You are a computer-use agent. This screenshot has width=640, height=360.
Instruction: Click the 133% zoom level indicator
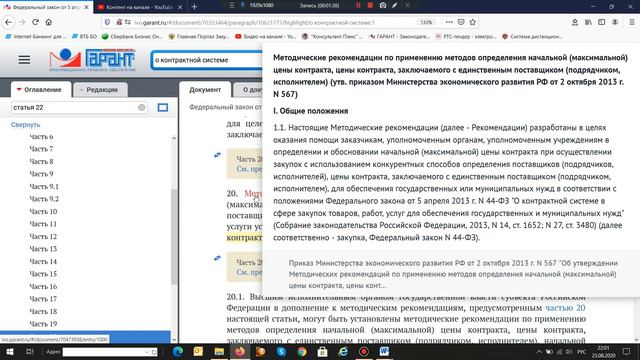click(426, 22)
